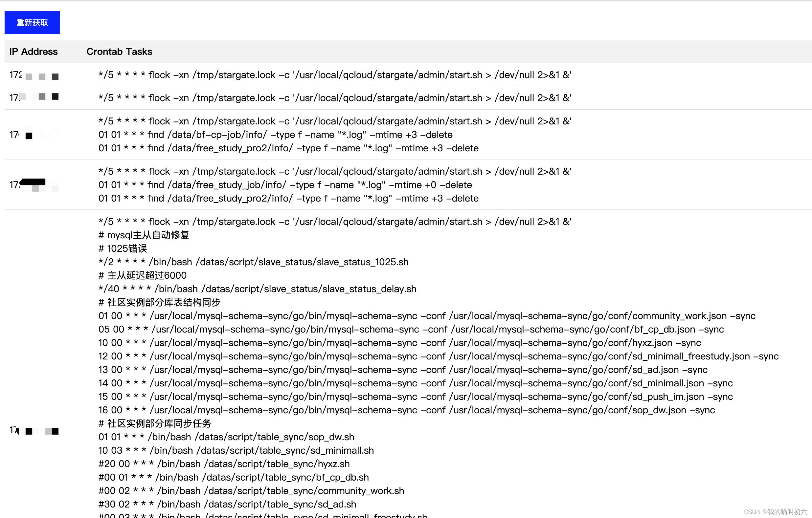The image size is (812, 518).
Task: Select the commented table_sync/sd_ad.sh line
Action: pos(227,505)
